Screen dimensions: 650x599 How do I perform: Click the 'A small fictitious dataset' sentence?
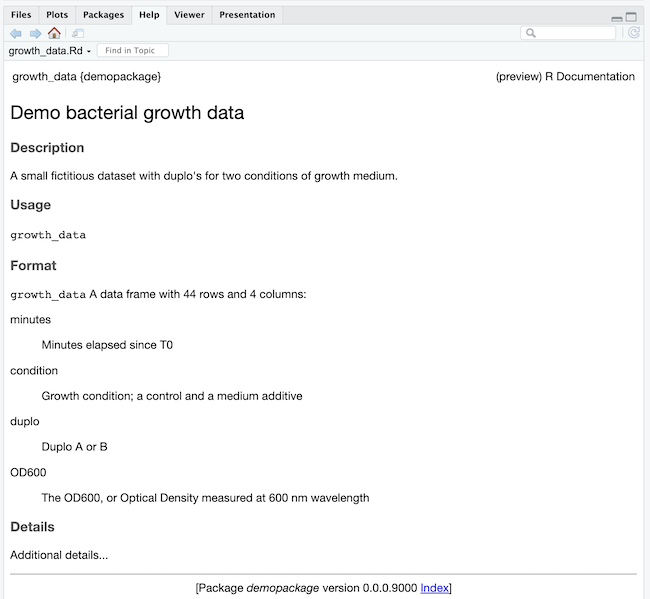click(x=204, y=176)
